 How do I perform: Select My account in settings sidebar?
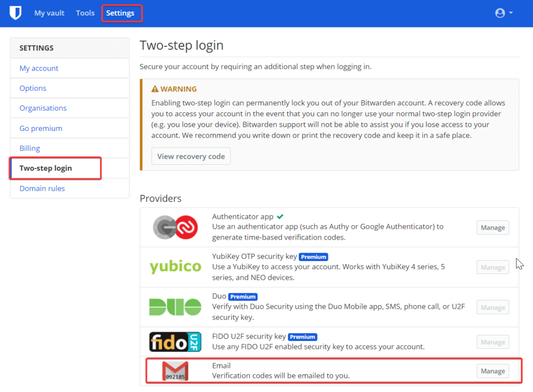pos(70,68)
